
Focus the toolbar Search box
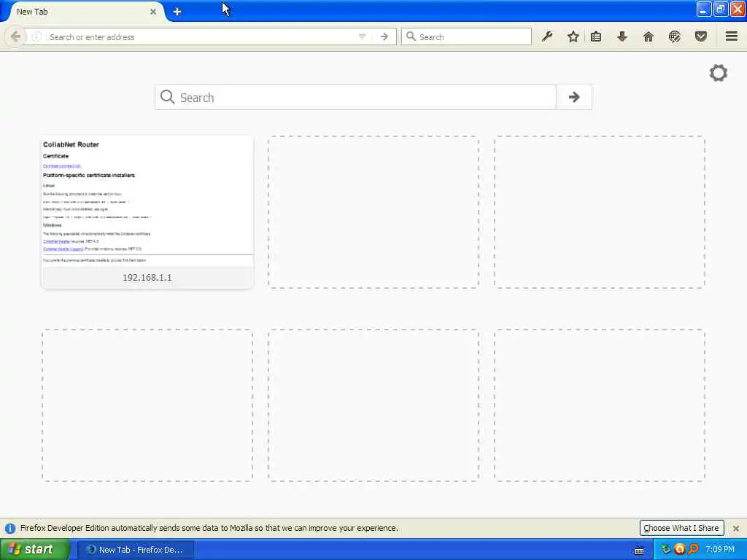tap(466, 36)
